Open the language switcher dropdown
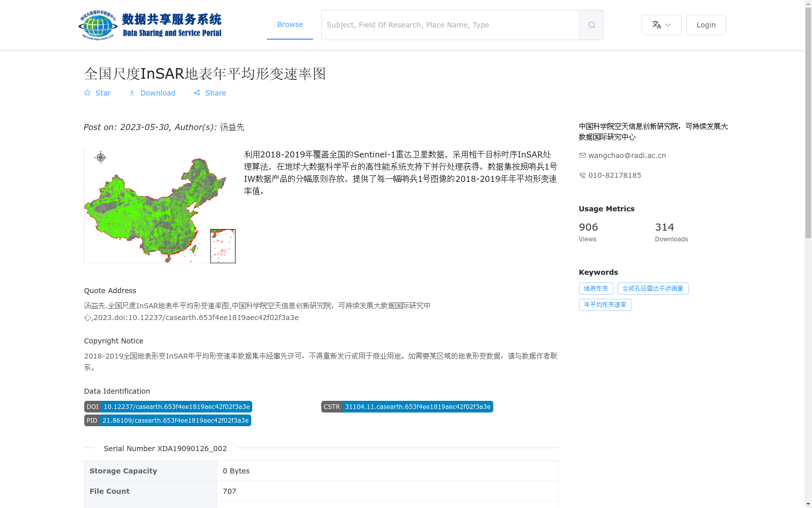Screen dimensions: 812x508 coord(661,25)
